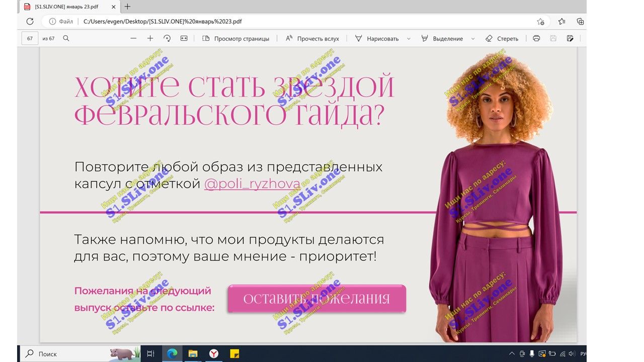Toggle the Draw (Нарисовать) tool
The width and height of the screenshot is (644, 362).
point(377,38)
